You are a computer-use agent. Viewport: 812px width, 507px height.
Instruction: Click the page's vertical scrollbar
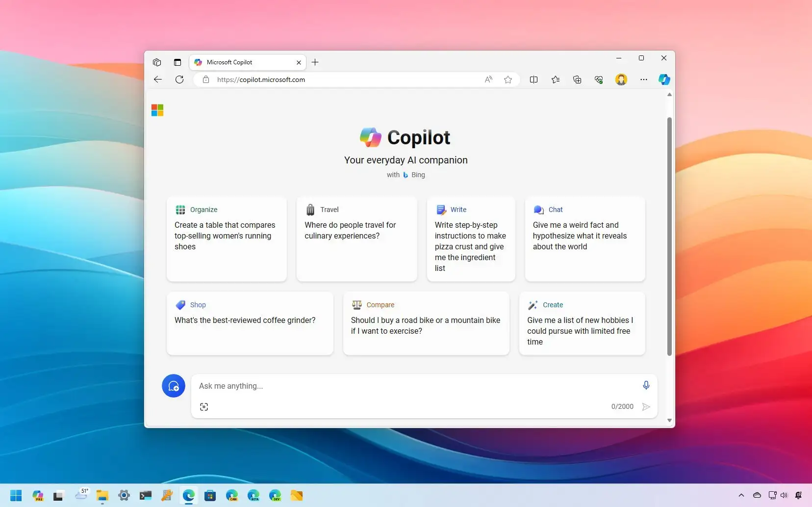[x=669, y=236]
